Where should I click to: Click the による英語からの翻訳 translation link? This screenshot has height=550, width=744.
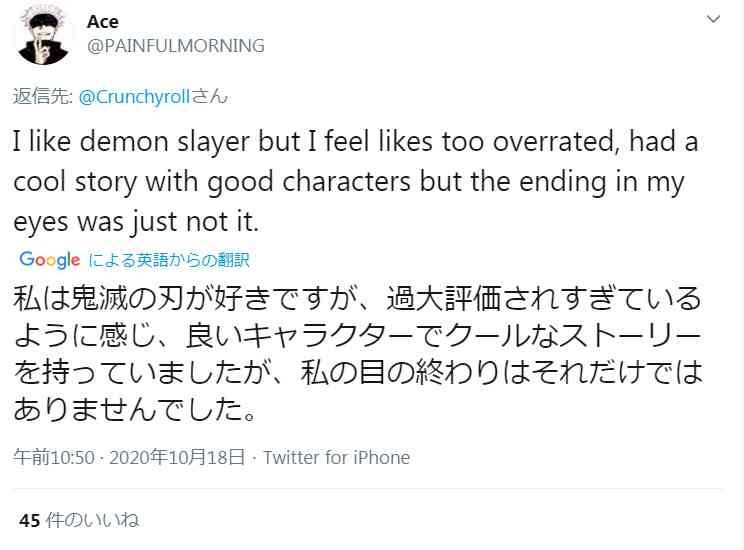169,260
